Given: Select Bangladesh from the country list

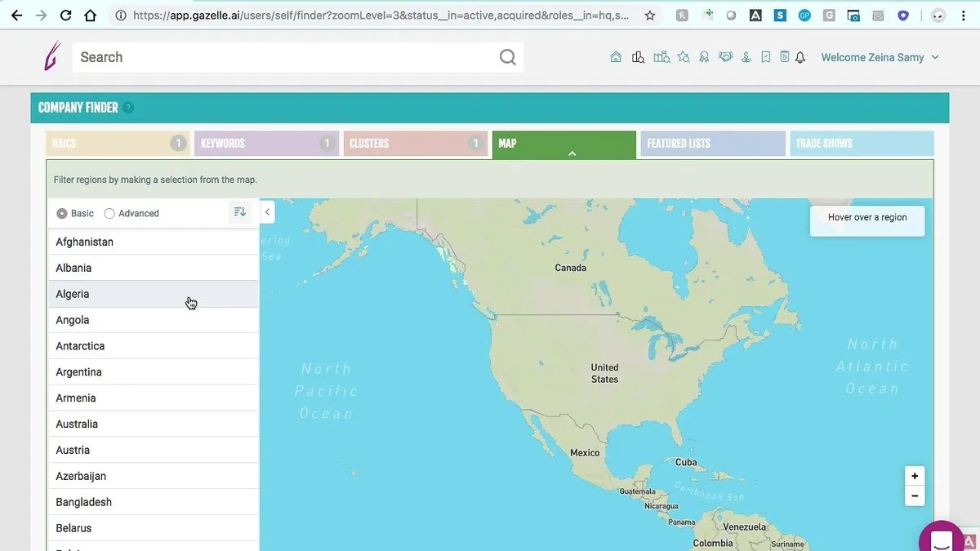Looking at the screenshot, I should [153, 502].
